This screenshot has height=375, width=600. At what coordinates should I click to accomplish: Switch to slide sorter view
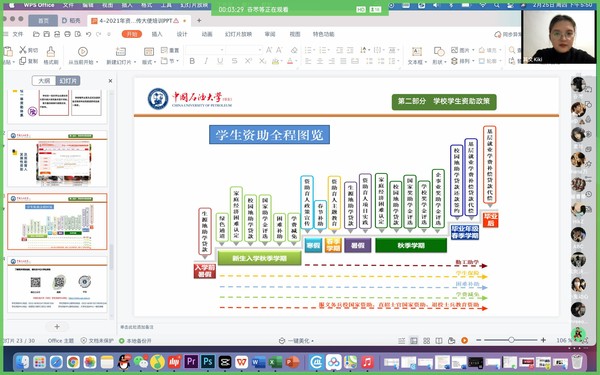pos(426,341)
